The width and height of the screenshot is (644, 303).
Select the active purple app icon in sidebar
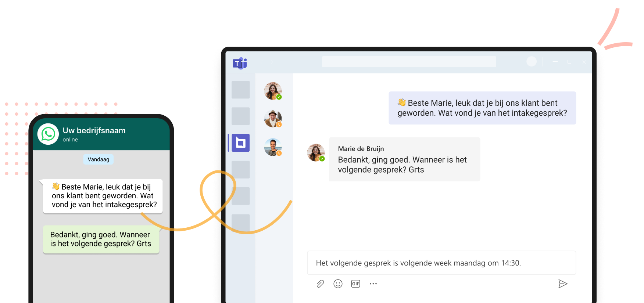click(x=241, y=143)
